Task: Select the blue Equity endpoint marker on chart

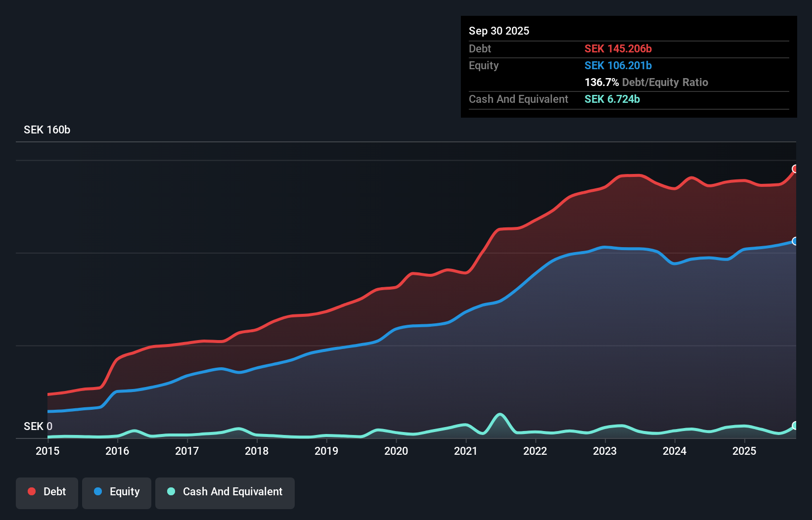Action: click(795, 242)
